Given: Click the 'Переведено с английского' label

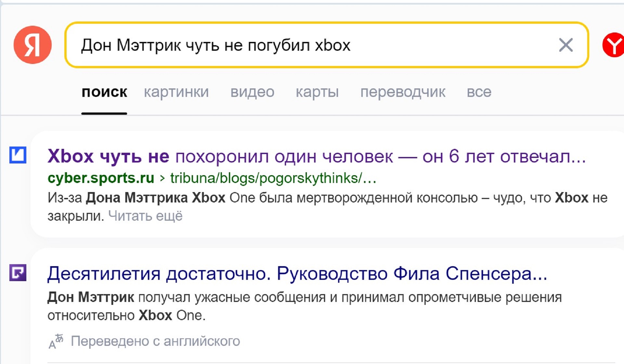Looking at the screenshot, I should tap(155, 341).
